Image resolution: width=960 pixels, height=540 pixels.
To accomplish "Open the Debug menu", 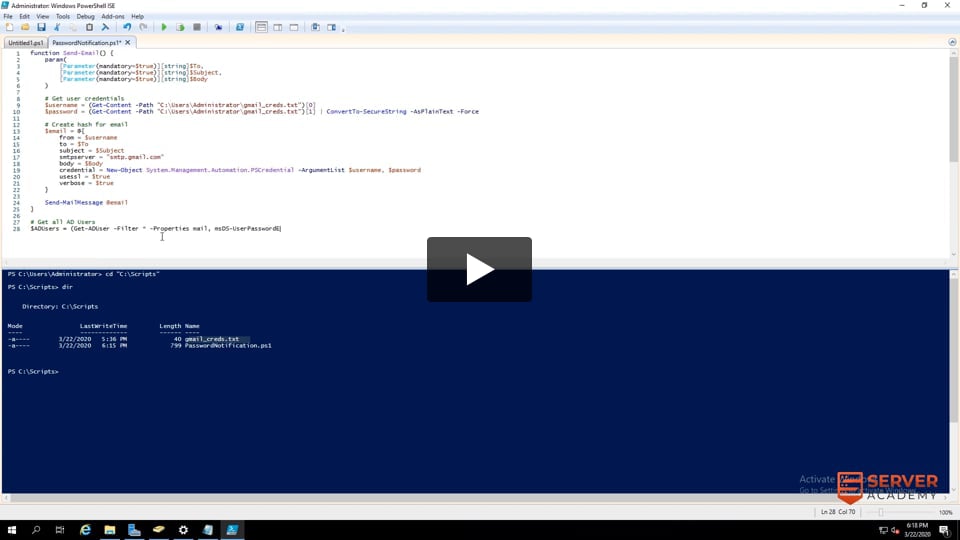I will pyautogui.click(x=85, y=16).
